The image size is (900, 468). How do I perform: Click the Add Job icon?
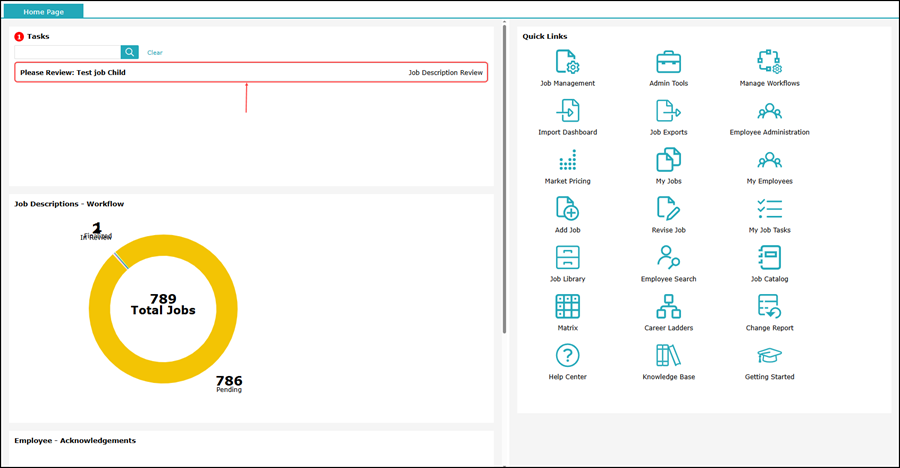click(x=567, y=208)
